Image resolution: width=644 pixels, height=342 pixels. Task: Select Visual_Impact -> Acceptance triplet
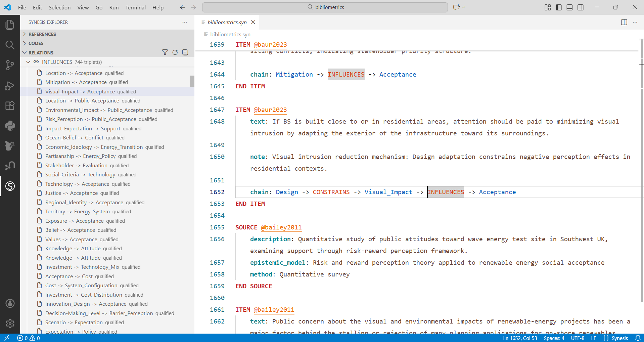click(x=107, y=91)
